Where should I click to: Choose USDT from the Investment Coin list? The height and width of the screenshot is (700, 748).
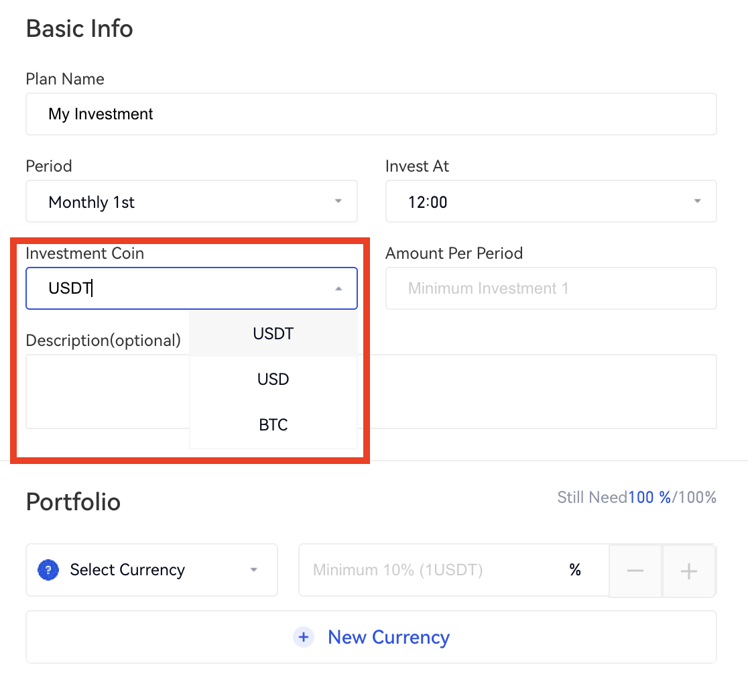pos(273,333)
